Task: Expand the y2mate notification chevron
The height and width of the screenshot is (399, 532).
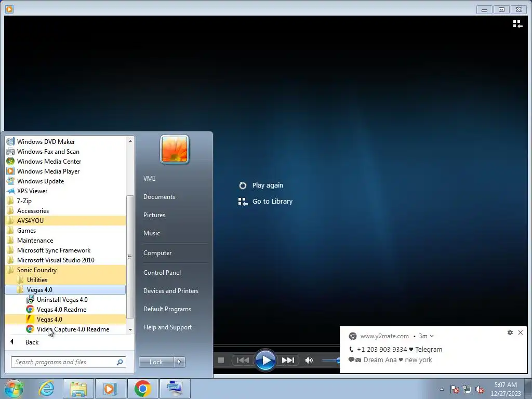Action: click(432, 336)
